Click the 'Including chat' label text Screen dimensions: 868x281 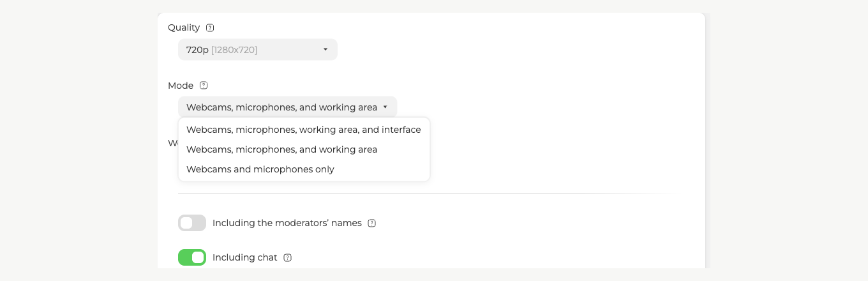(245, 258)
